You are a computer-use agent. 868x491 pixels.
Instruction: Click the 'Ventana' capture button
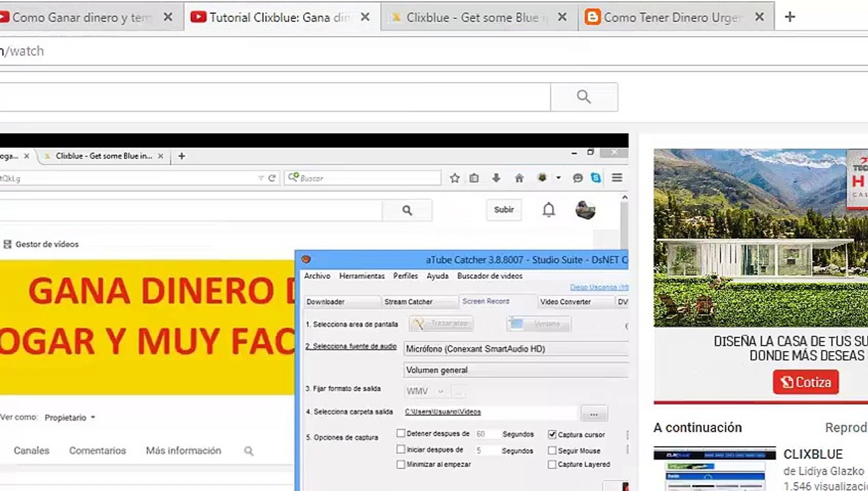[539, 324]
